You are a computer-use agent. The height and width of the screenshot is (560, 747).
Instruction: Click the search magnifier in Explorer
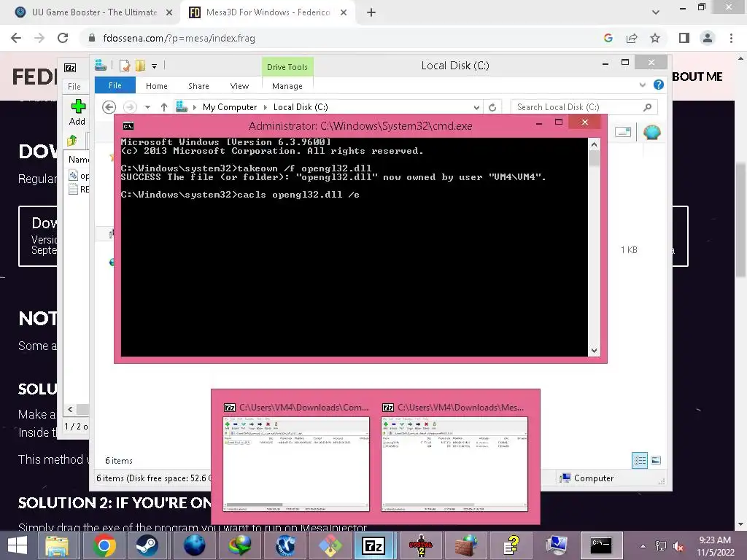point(647,107)
